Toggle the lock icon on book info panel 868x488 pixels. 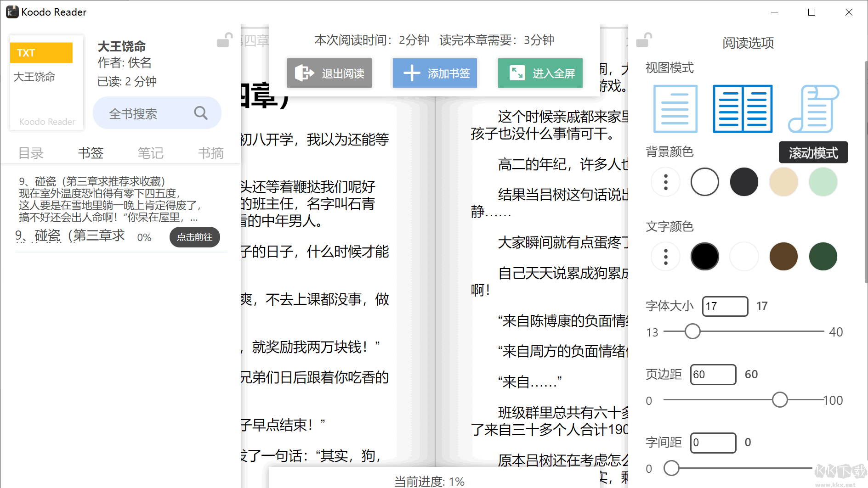click(x=224, y=40)
